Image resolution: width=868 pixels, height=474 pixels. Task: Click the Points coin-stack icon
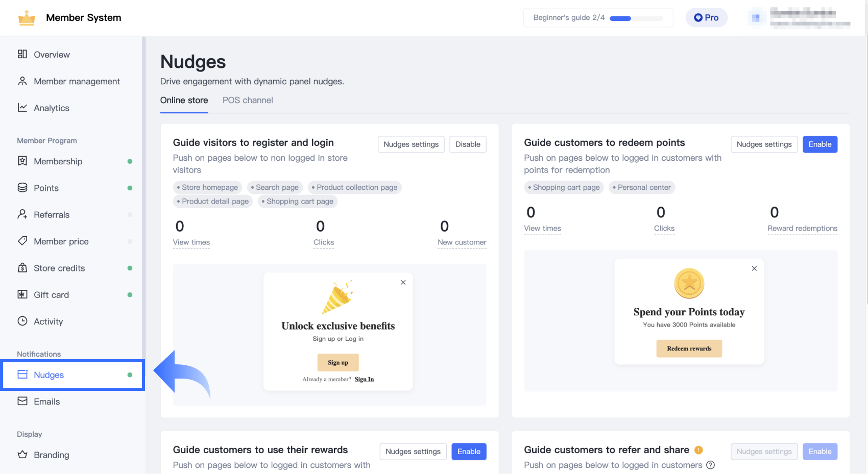tap(22, 188)
